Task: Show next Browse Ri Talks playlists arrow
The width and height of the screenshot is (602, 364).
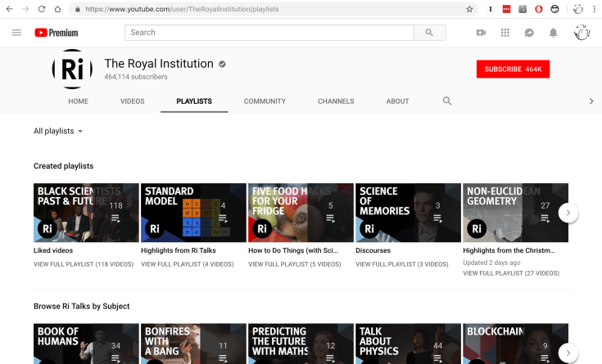Action: pos(568,353)
